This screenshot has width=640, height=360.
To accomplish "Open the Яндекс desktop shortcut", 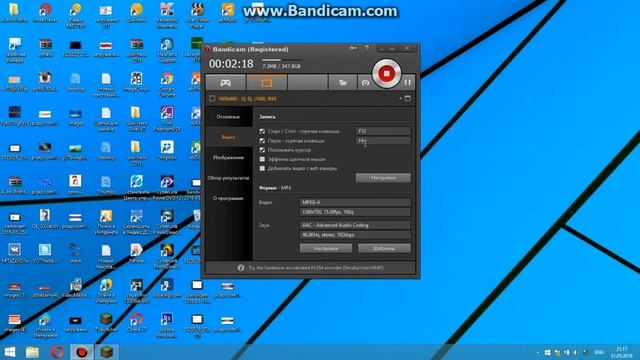I will (136, 253).
